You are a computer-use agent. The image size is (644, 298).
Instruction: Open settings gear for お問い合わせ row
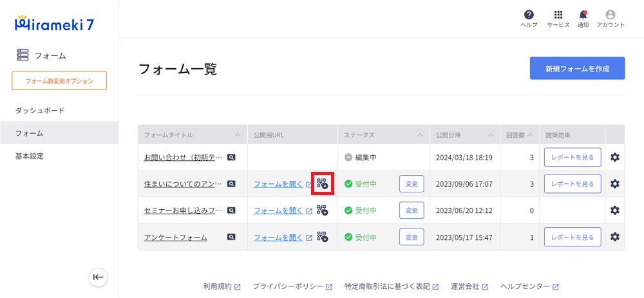coord(614,157)
